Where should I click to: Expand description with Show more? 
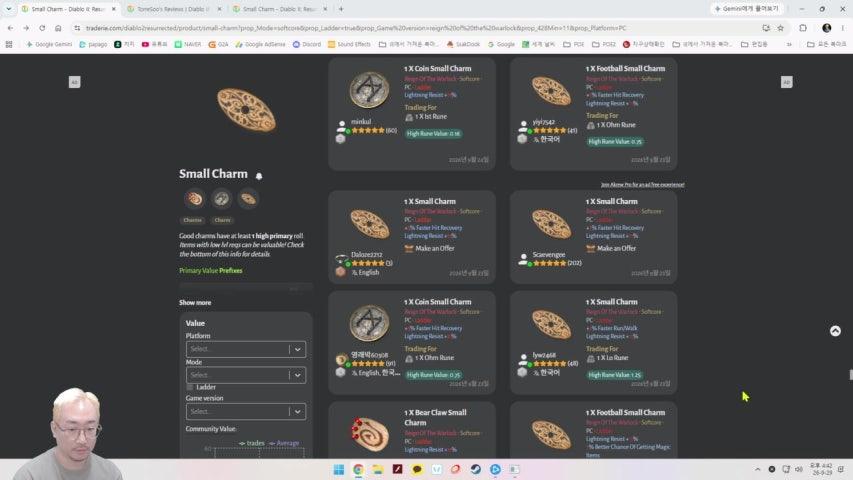[195, 303]
